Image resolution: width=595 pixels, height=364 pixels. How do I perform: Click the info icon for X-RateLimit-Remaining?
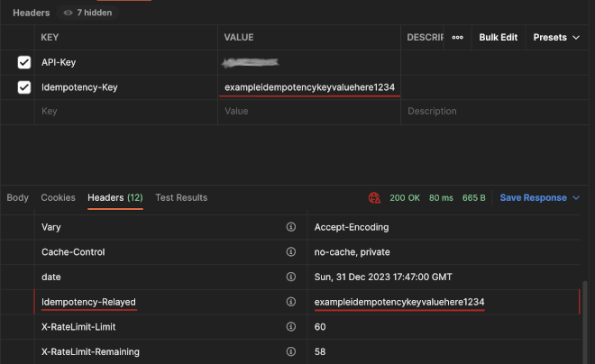pos(290,350)
